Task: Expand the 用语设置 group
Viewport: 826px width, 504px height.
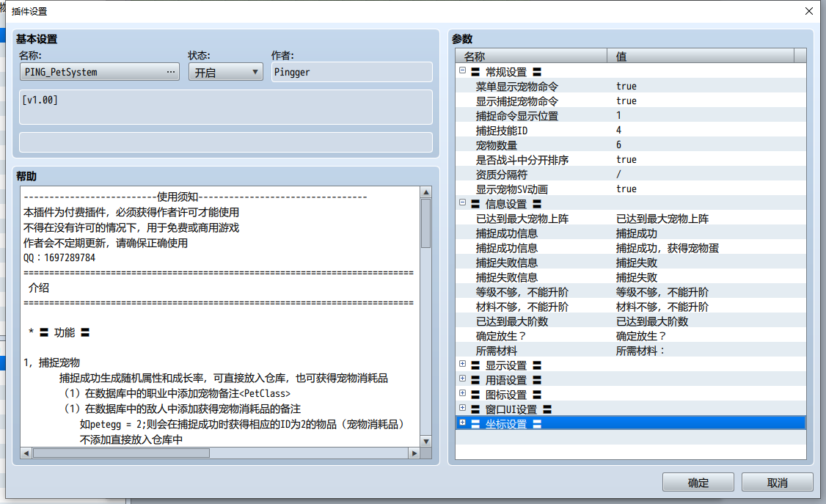Action: click(462, 379)
